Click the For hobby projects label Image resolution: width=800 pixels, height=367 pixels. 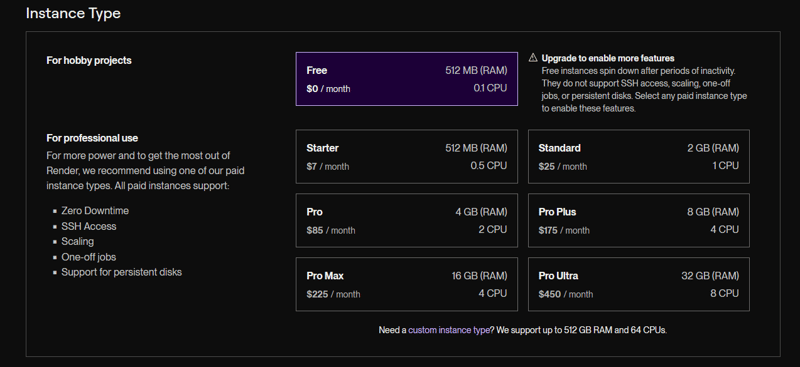point(89,60)
